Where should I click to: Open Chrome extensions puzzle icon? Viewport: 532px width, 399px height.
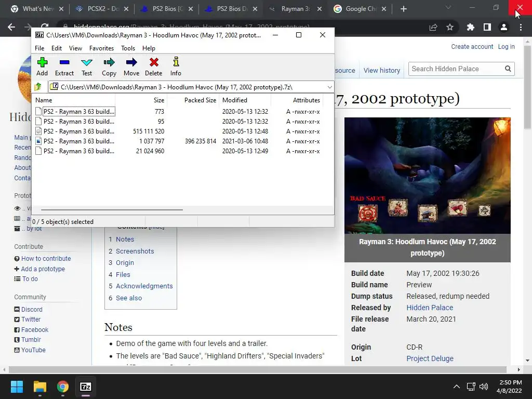(470, 27)
